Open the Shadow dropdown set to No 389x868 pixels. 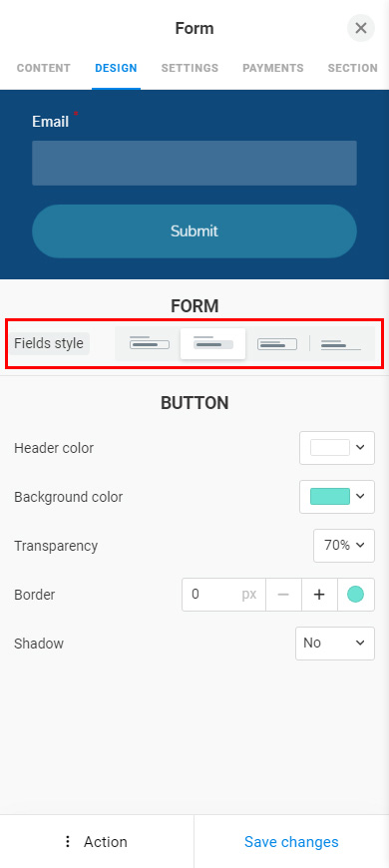pyautogui.click(x=335, y=644)
